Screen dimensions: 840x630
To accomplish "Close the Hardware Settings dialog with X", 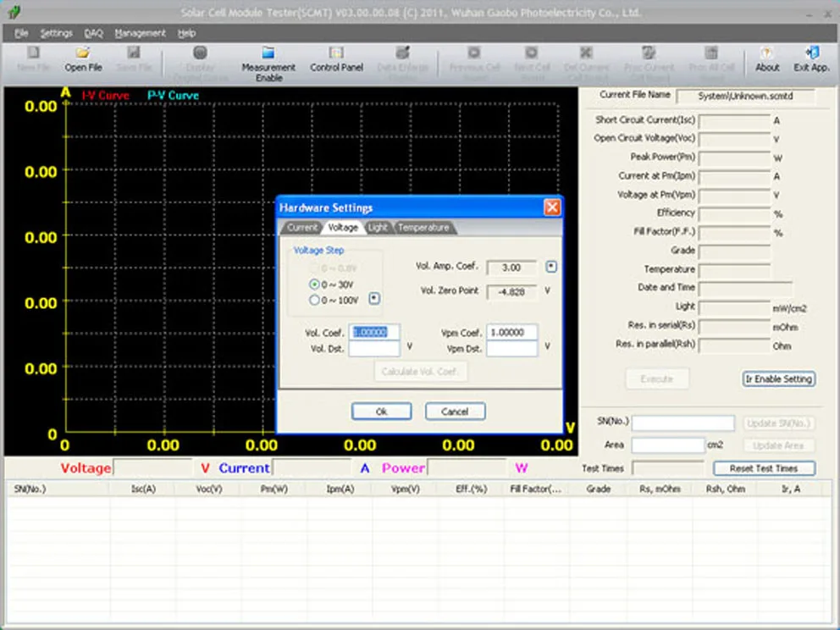I will click(551, 207).
